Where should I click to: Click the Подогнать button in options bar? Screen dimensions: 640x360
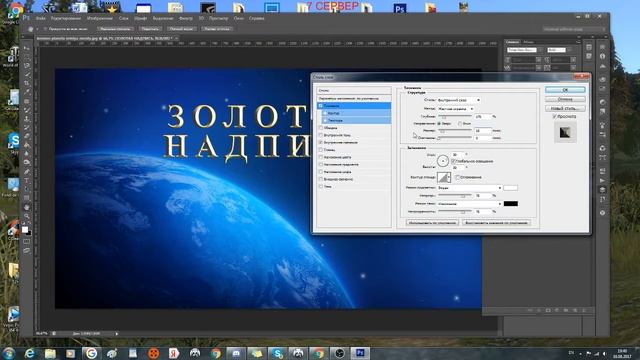click(150, 29)
